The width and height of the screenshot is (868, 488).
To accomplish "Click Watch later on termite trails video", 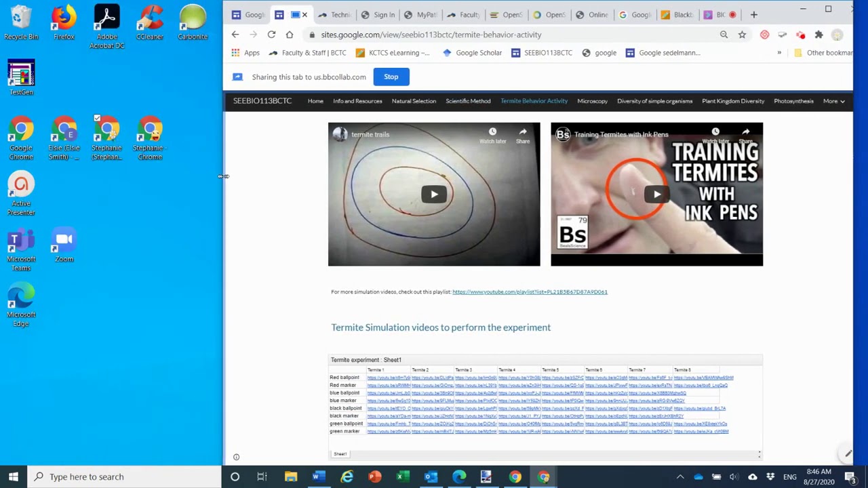I will (493, 135).
